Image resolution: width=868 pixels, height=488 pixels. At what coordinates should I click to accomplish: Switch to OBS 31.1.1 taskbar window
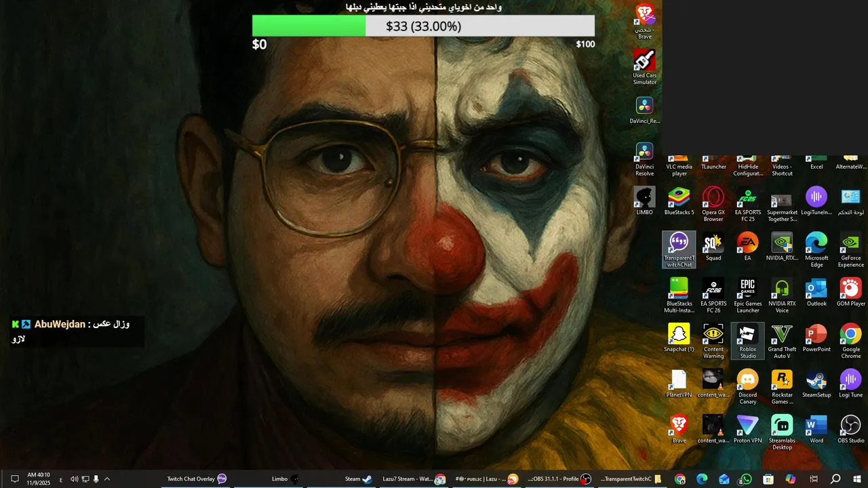click(559, 479)
